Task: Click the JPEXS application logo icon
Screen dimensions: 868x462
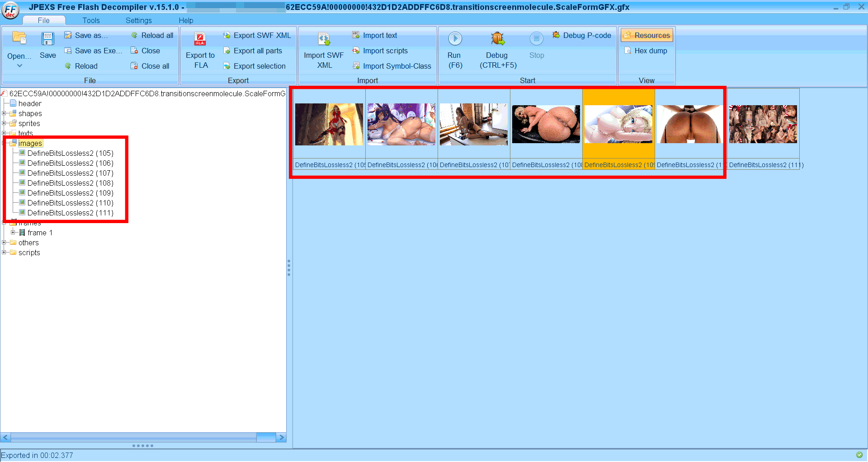Action: click(x=10, y=10)
